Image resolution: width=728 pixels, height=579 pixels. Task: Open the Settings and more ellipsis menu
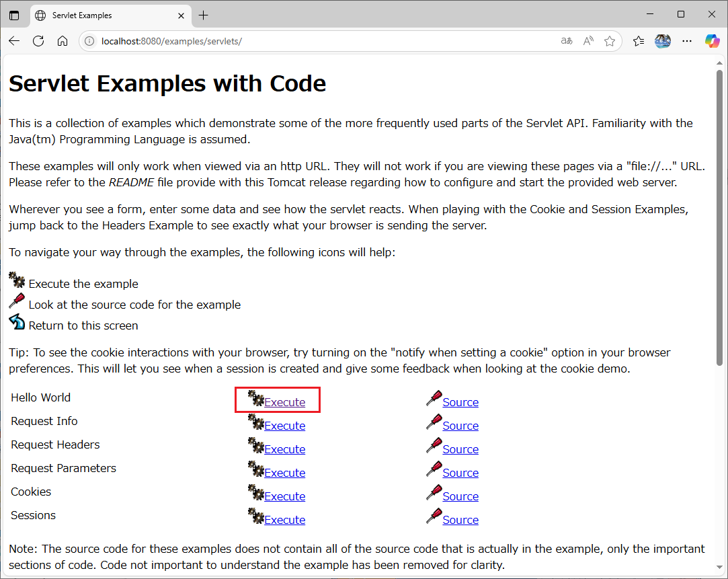pyautogui.click(x=687, y=41)
